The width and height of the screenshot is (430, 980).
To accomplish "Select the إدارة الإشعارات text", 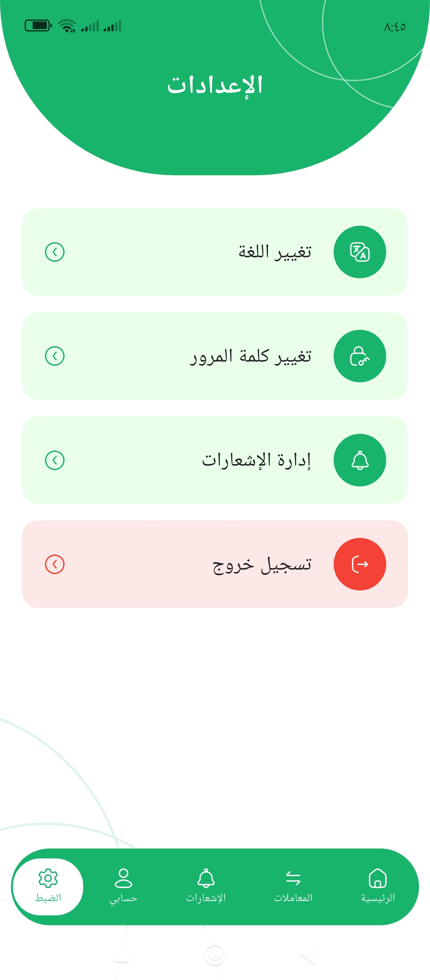I will pos(256,460).
